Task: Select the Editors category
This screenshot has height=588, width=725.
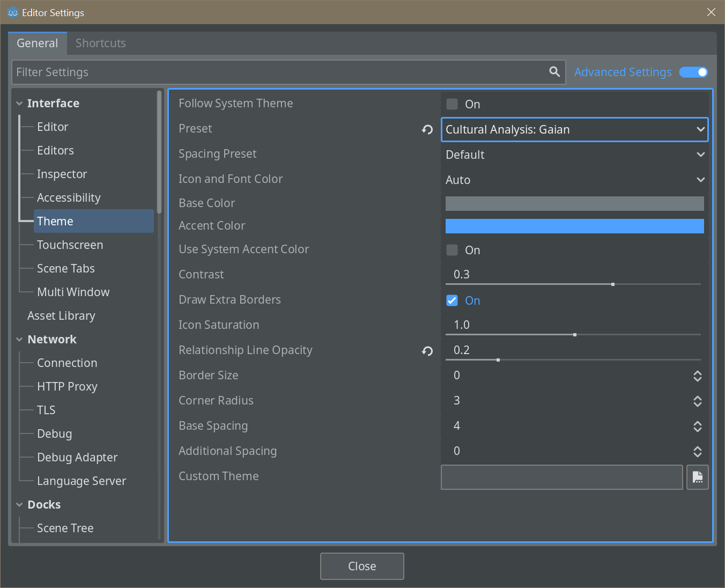Action: point(55,150)
